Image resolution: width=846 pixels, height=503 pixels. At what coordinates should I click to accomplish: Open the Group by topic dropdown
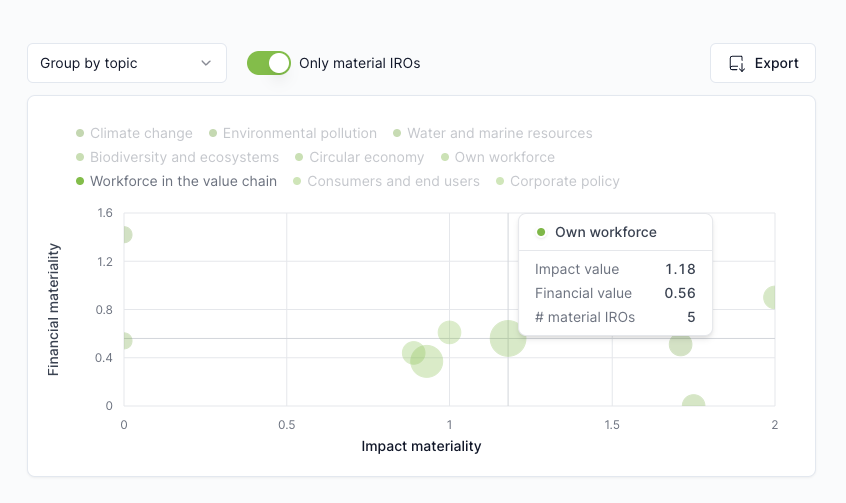pyautogui.click(x=127, y=63)
